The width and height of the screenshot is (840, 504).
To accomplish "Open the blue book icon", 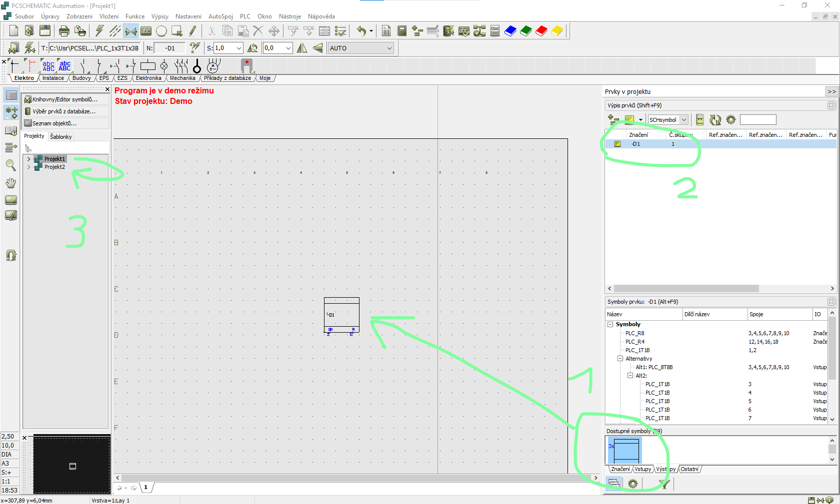I will [x=510, y=31].
